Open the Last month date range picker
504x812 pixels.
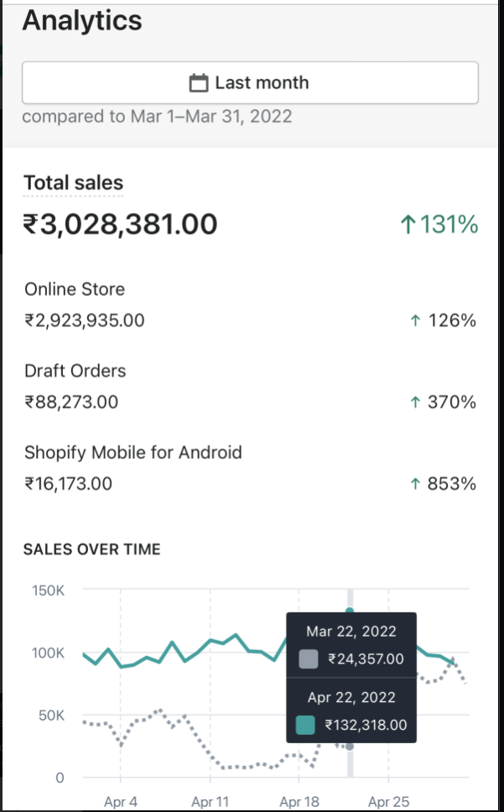pyautogui.click(x=250, y=82)
